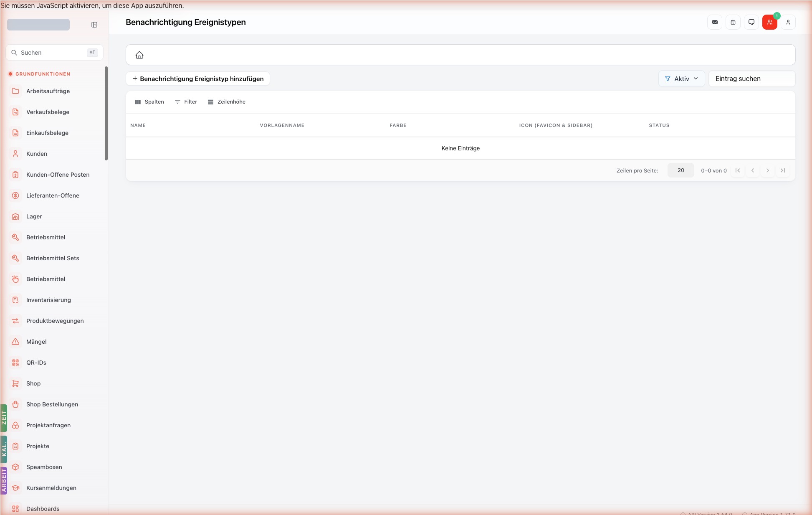Click the Lieferanten-Offene dollar icon
Screen dimensions: 812x515
15,195
